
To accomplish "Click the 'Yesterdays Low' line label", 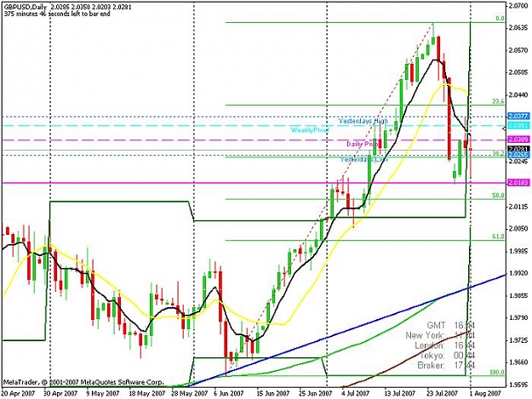I will (364, 159).
